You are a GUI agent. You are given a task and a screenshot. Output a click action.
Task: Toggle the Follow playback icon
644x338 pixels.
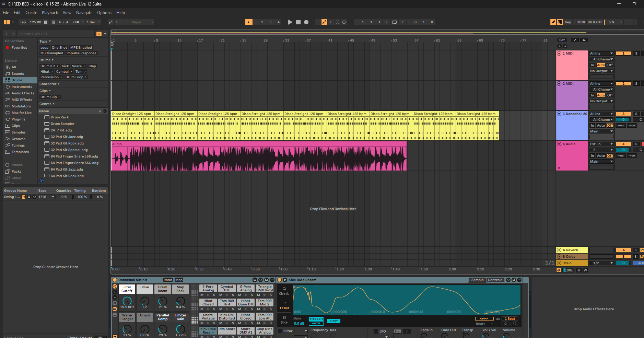click(x=249, y=22)
